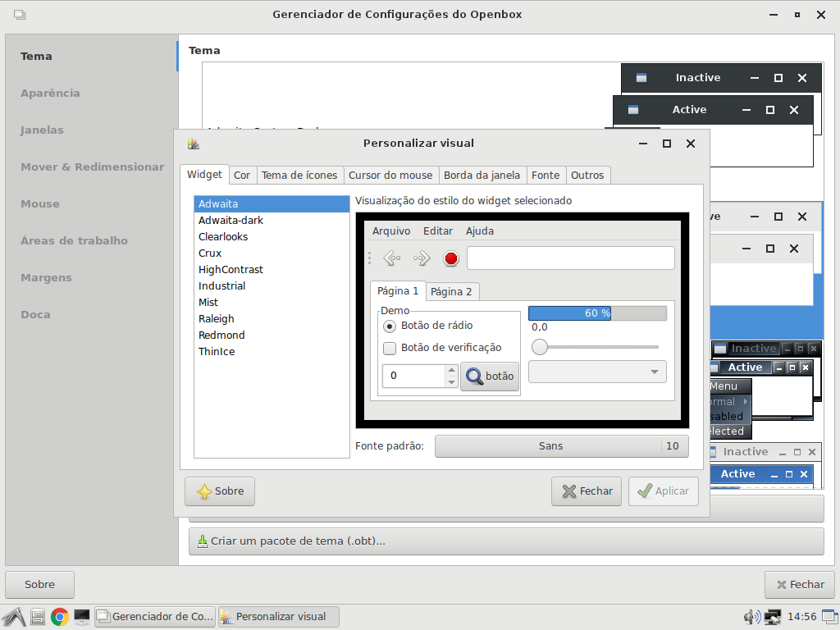The image size is (840, 630).
Task: Click the Aplicar button
Action: point(663,491)
